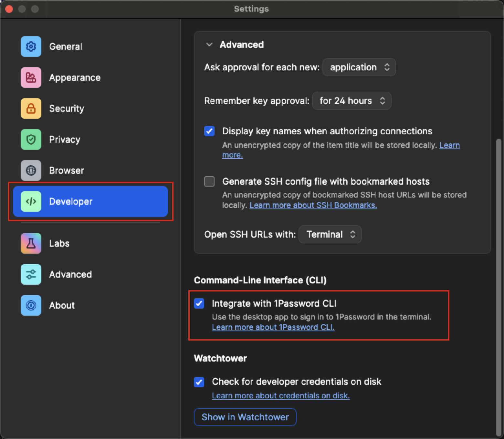This screenshot has width=504, height=439.
Task: Open the 'for 24 hours' dropdown
Action: [x=352, y=101]
